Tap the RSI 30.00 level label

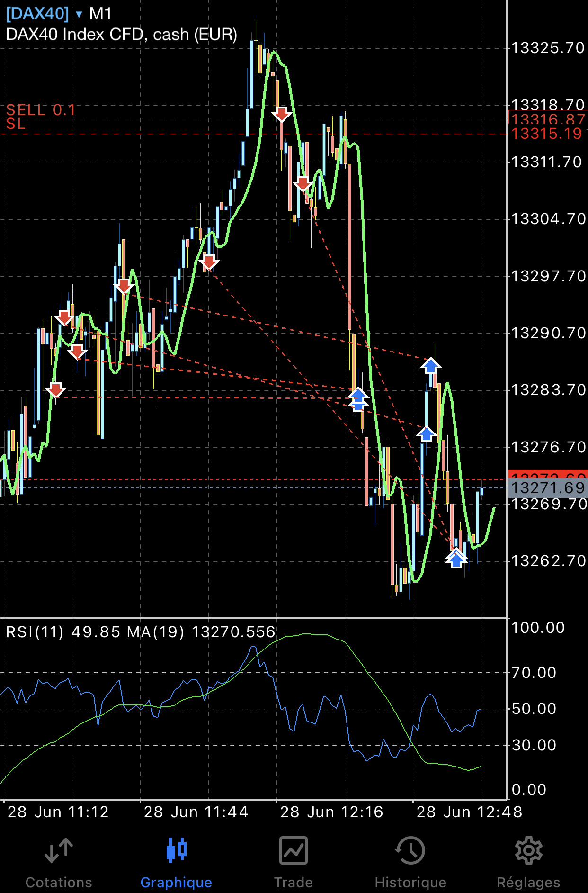pyautogui.click(x=534, y=745)
